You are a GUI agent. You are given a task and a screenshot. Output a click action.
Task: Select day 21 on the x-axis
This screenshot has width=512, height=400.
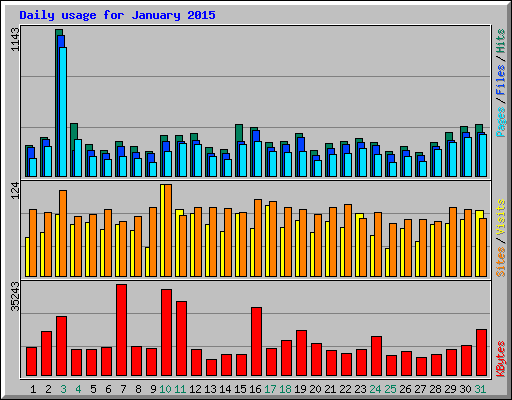tap(330, 389)
